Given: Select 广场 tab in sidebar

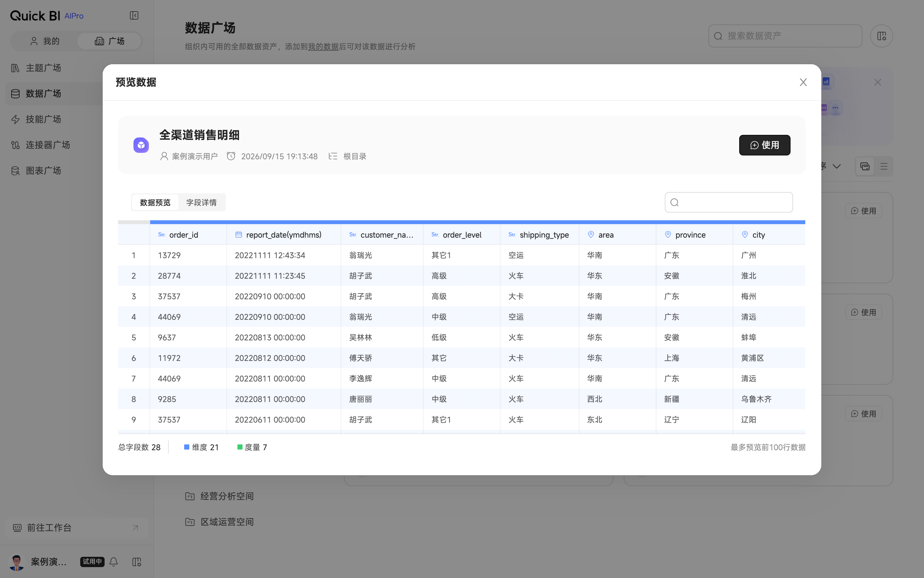Looking at the screenshot, I should [x=110, y=41].
